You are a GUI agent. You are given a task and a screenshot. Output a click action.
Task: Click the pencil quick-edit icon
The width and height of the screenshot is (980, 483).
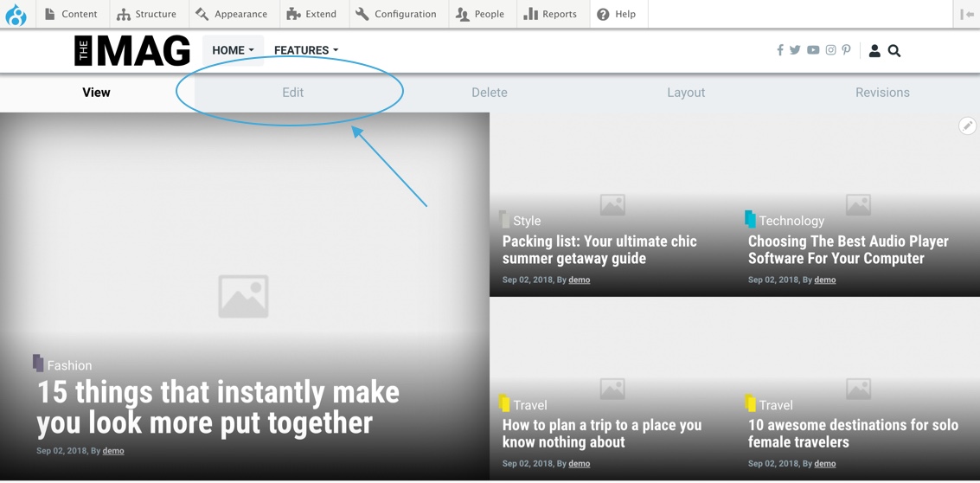click(x=967, y=126)
